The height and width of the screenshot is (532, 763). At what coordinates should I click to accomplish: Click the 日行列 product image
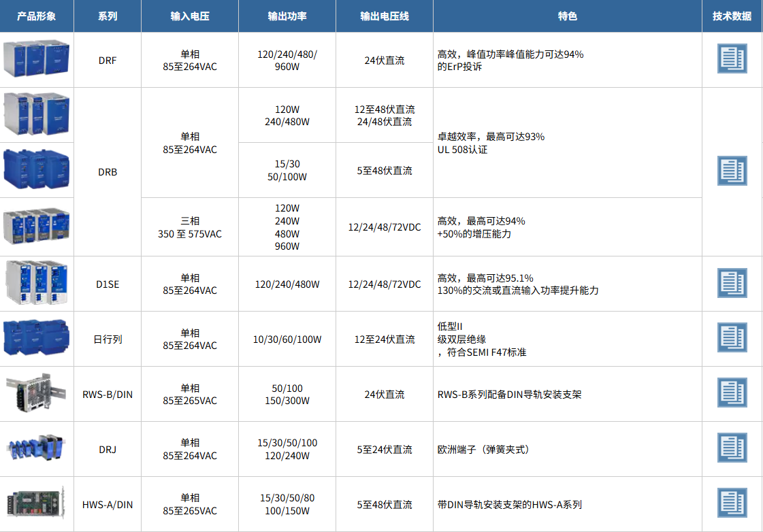pos(37,337)
